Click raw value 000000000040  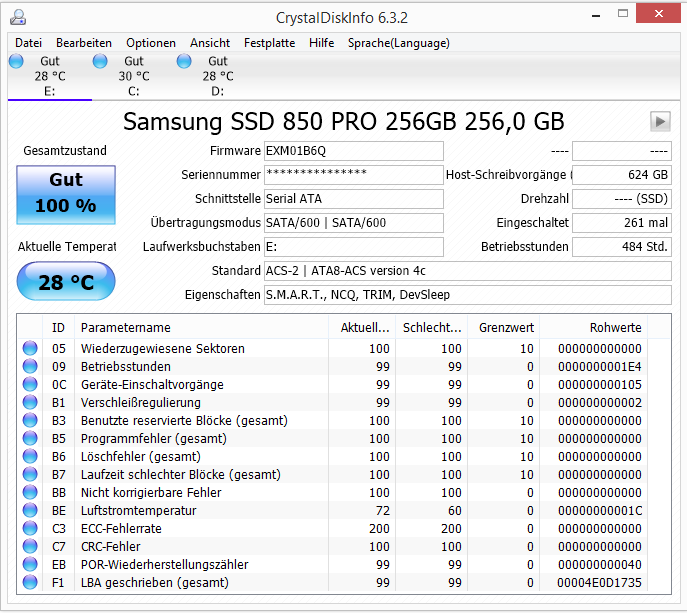point(599,564)
